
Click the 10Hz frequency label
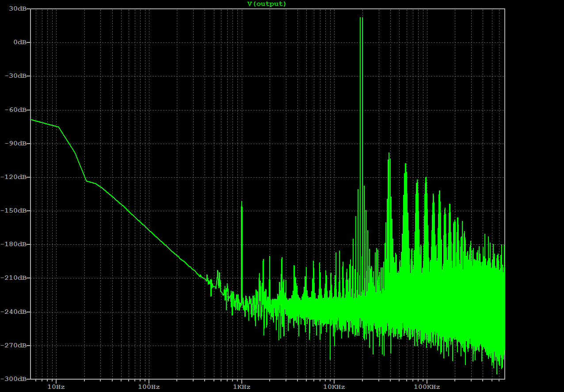(x=56, y=387)
